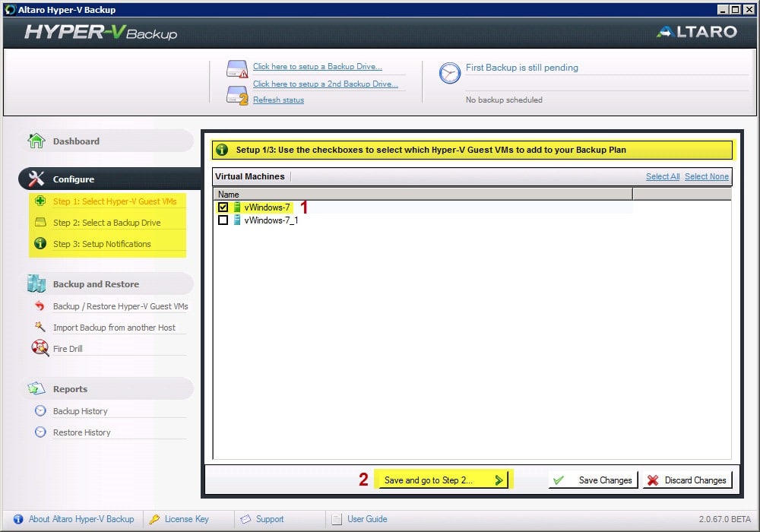Go to Step 3: Setup Notifications
The height and width of the screenshot is (532, 760).
coord(102,244)
